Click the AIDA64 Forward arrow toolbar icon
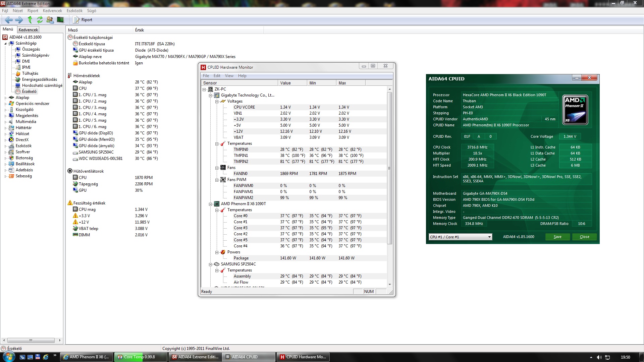 pos(19,20)
